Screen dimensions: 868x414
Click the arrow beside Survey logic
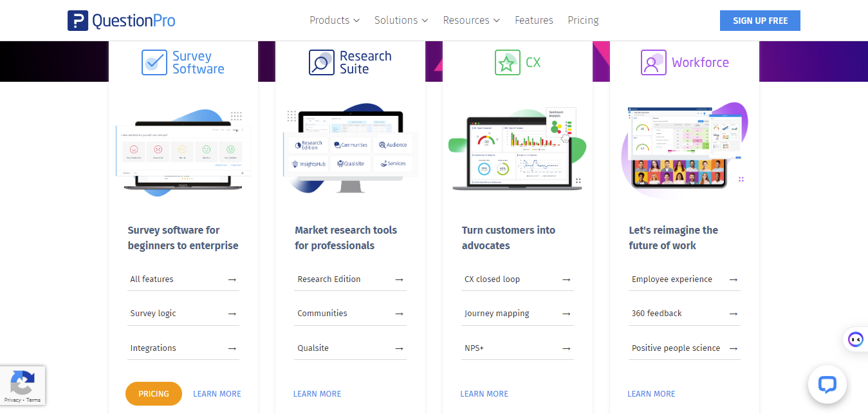(232, 314)
